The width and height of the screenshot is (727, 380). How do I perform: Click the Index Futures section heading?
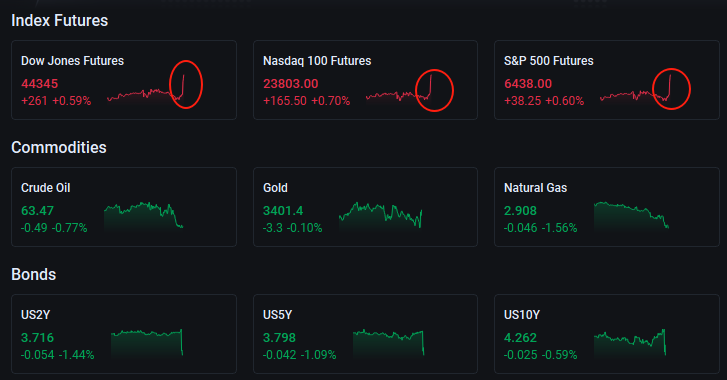tap(59, 20)
